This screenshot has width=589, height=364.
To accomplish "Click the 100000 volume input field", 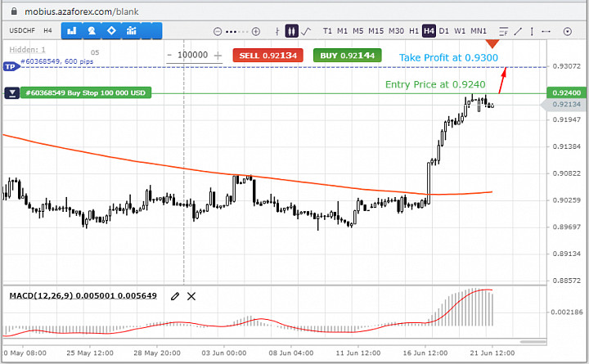I will tap(193, 56).
